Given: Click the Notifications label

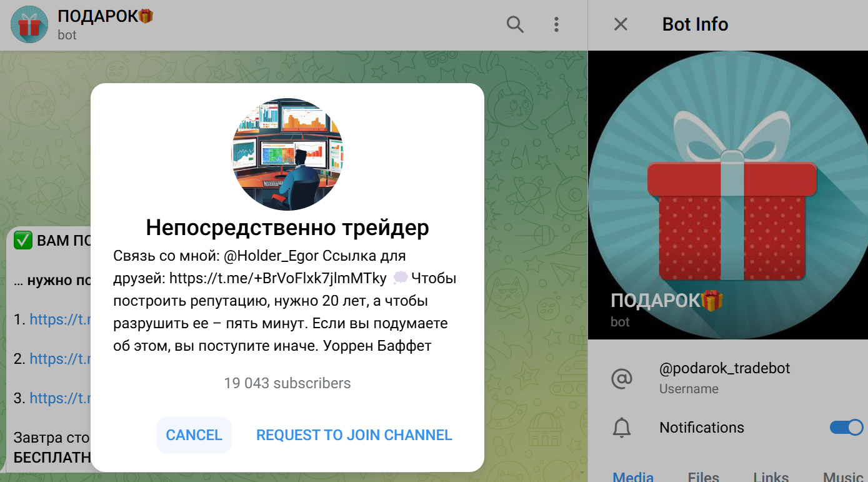Looking at the screenshot, I should [x=702, y=428].
